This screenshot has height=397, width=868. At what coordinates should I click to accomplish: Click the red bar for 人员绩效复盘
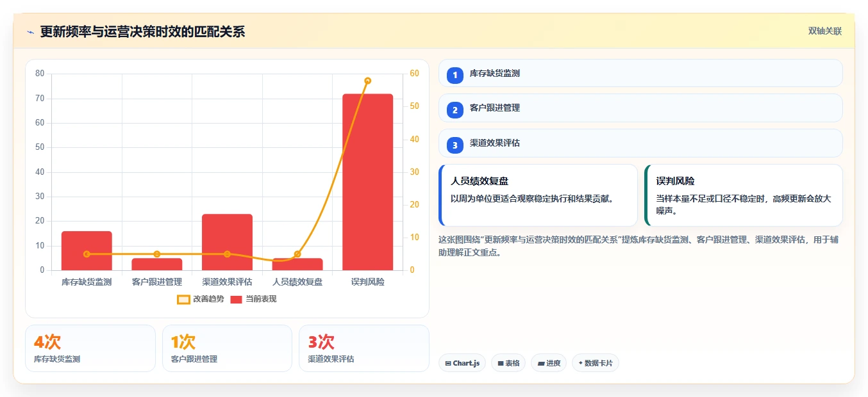tap(297, 264)
